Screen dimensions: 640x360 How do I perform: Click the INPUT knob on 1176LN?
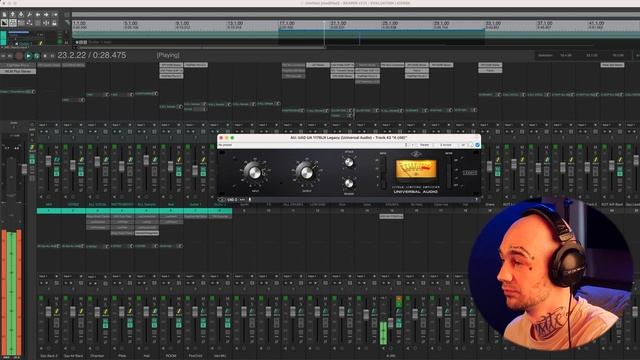pyautogui.click(x=255, y=172)
